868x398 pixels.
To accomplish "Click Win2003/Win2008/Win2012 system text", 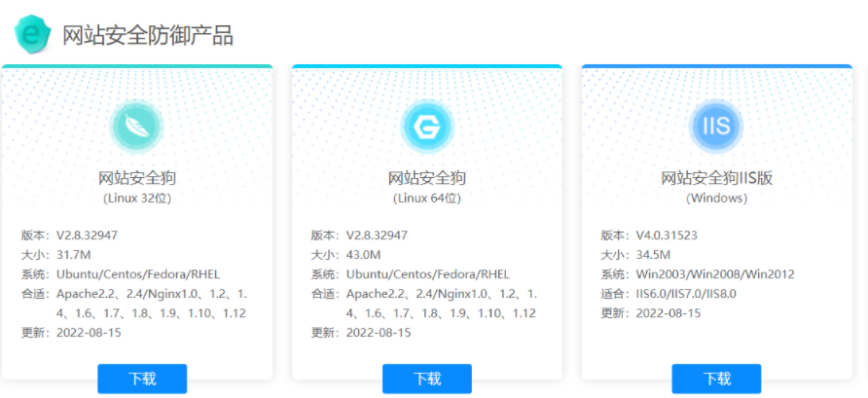I will [x=715, y=274].
